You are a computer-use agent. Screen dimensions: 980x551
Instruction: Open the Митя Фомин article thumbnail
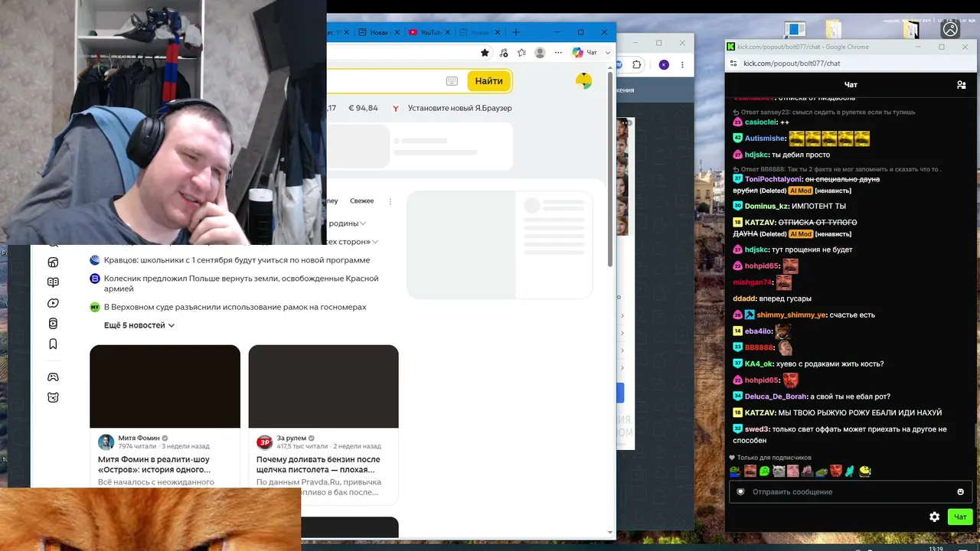pos(165,386)
